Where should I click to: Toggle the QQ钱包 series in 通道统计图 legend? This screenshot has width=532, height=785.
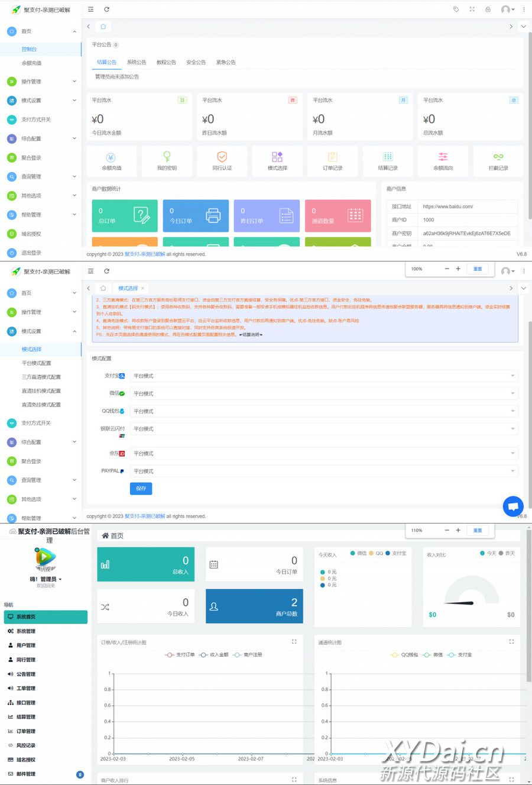(x=404, y=655)
